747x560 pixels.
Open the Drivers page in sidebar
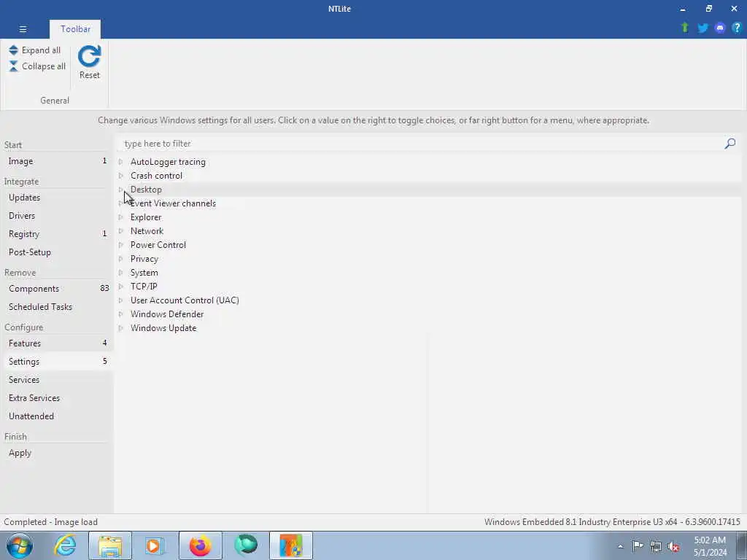click(57, 216)
